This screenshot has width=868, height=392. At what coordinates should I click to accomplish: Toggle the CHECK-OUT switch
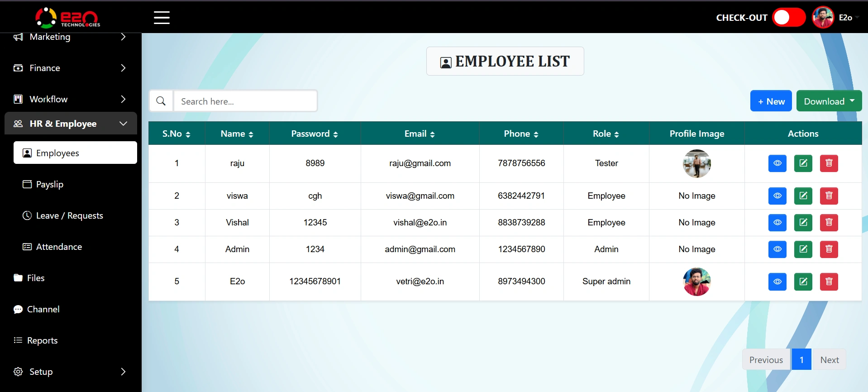coord(788,18)
